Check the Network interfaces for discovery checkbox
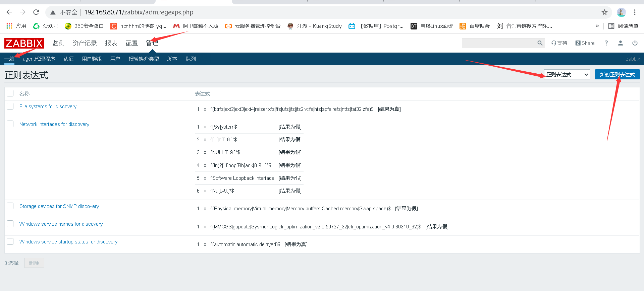The image size is (644, 291). click(x=10, y=124)
